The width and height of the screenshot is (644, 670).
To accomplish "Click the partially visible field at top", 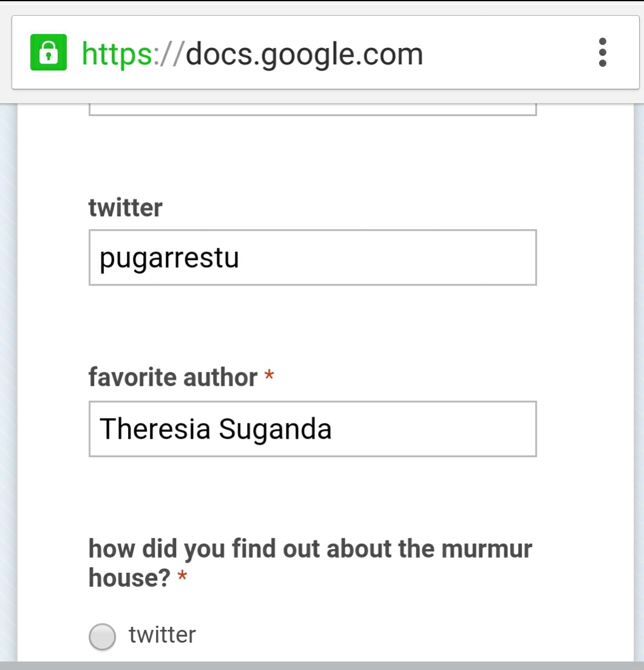I will [313, 109].
